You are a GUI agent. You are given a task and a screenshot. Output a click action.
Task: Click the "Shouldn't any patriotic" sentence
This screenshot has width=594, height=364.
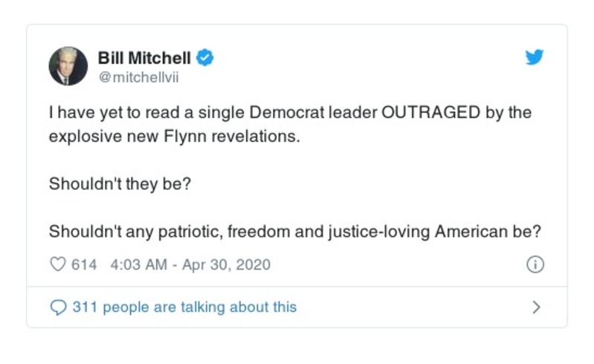point(294,231)
